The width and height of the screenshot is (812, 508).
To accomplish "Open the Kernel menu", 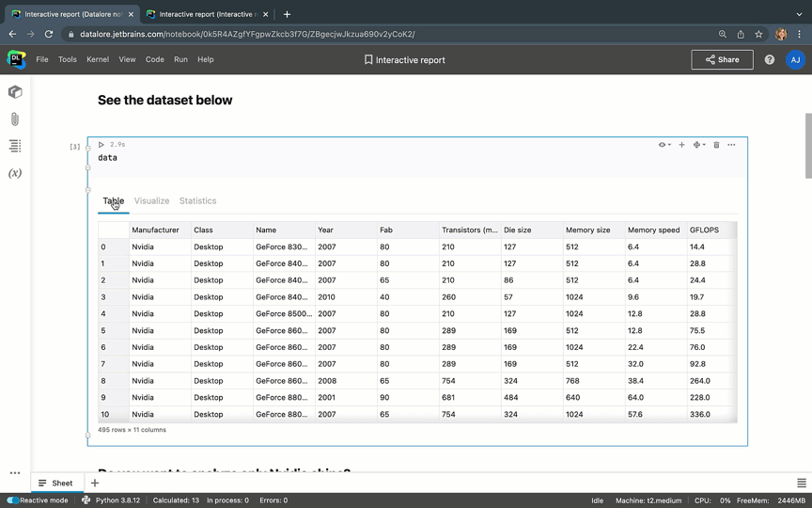I will [98, 59].
